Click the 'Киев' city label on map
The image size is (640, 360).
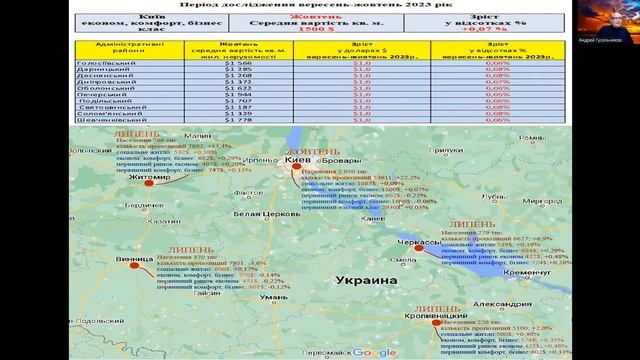pyautogui.click(x=298, y=160)
